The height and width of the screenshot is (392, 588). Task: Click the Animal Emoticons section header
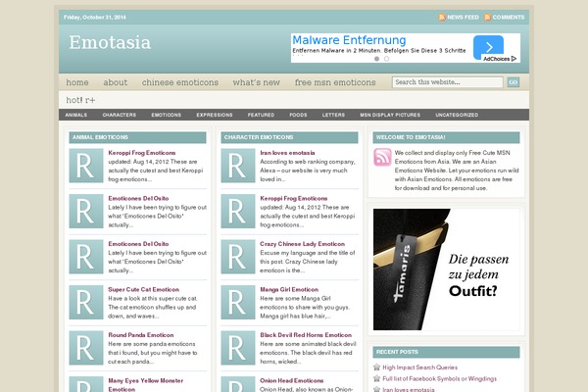[137, 137]
